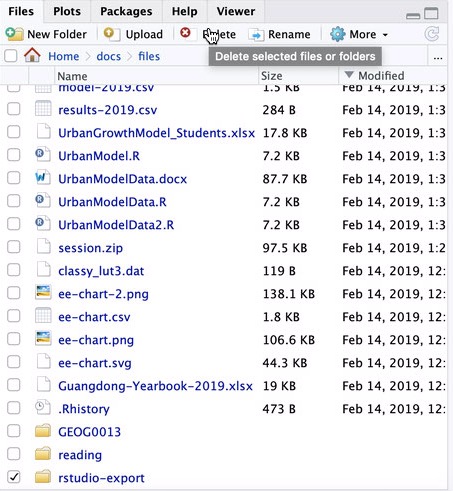This screenshot has height=491, width=453.
Task: Open the ellipsis path browser button
Action: pyautogui.click(x=438, y=57)
